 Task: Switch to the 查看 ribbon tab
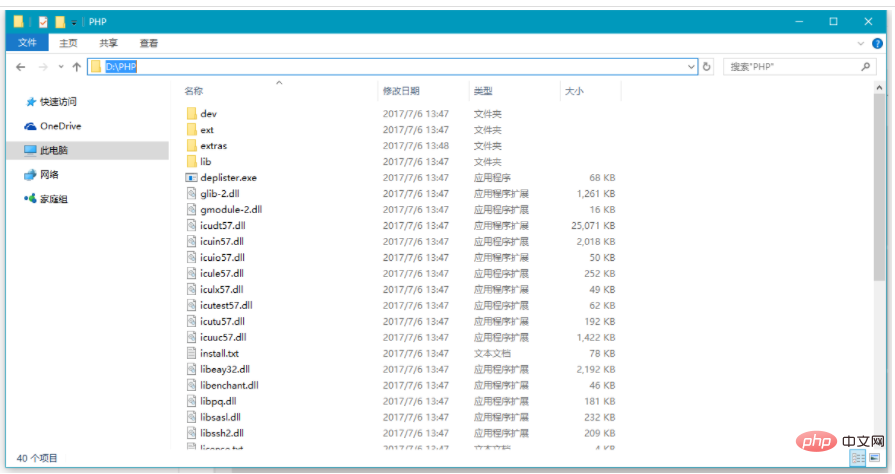click(149, 43)
